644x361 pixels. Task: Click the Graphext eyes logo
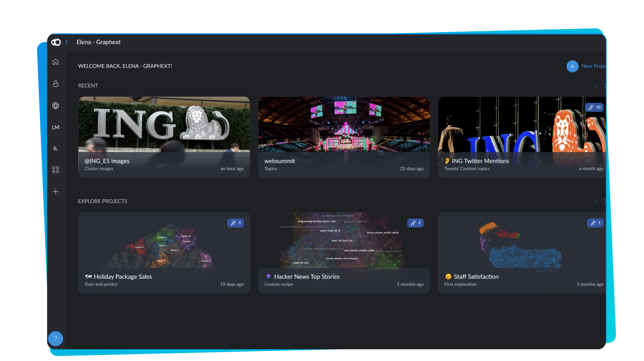[x=56, y=42]
